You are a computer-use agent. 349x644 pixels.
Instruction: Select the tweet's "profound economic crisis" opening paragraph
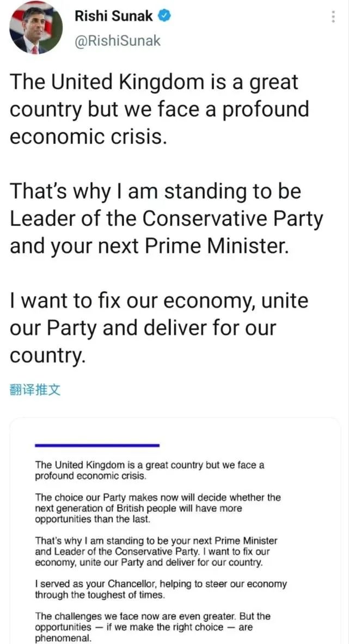pyautogui.click(x=159, y=109)
